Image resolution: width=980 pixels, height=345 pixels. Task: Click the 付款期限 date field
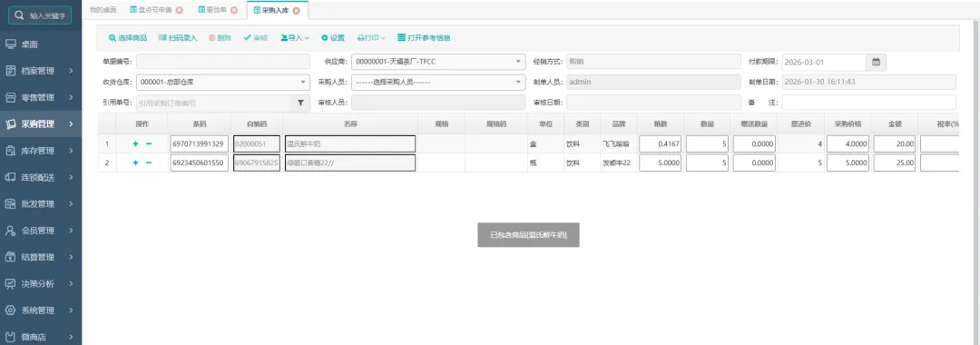coord(824,62)
